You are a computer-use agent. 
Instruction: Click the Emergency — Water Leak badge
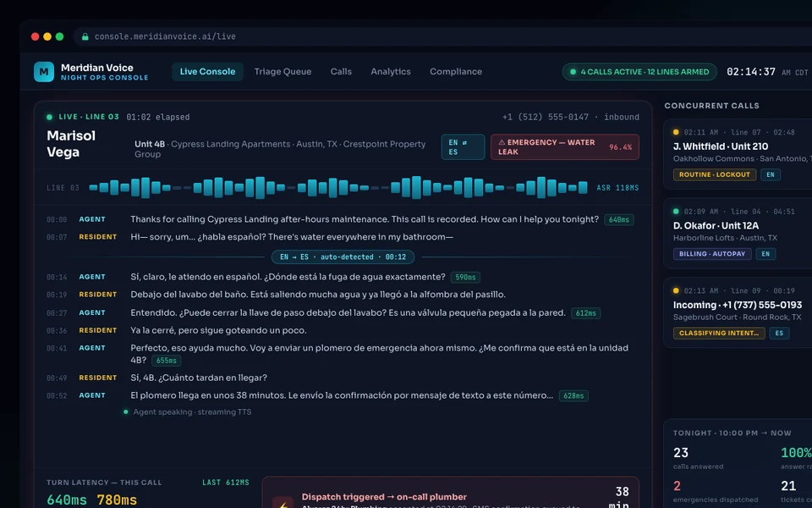(564, 147)
